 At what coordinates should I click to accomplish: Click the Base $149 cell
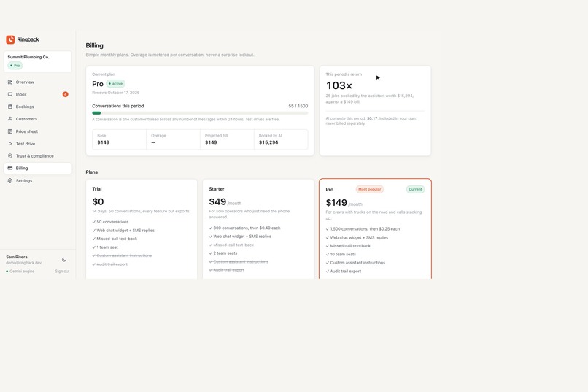coord(119,139)
